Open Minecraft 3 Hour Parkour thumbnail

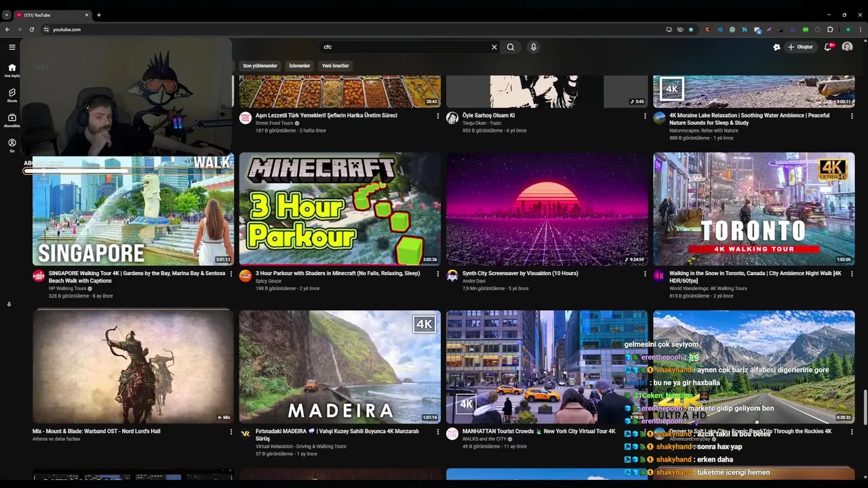point(340,209)
